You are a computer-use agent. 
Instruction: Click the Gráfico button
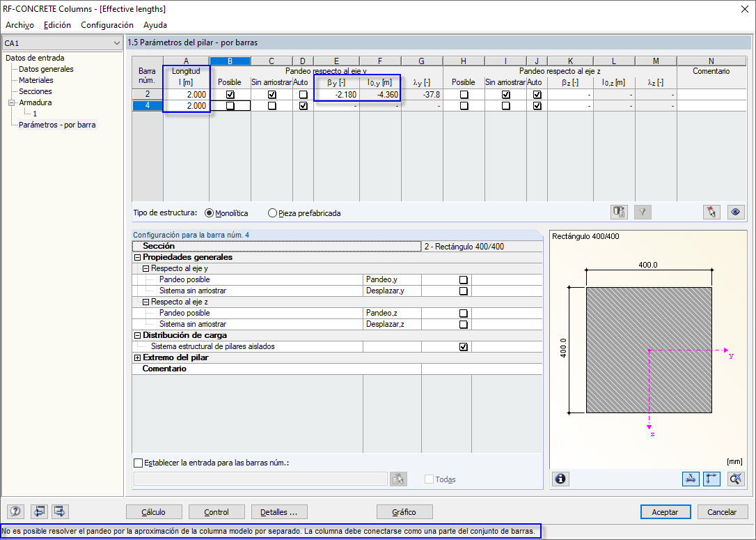point(404,511)
